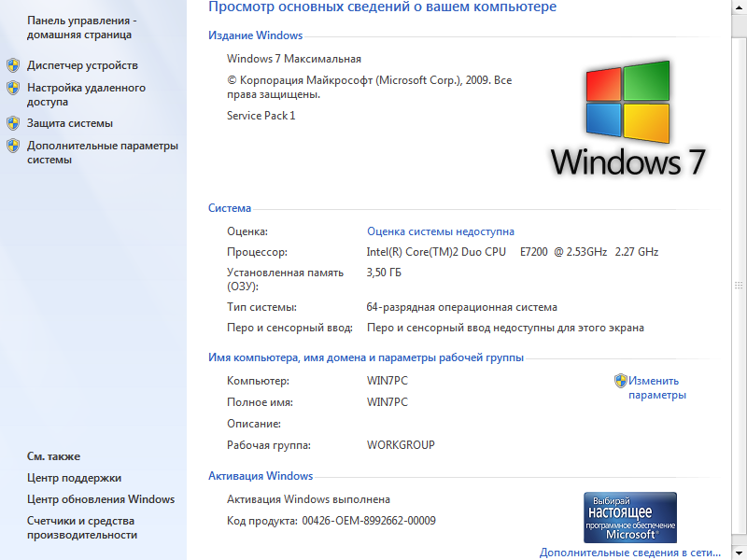Click the WIN7PC value beside Компьютер

[388, 381]
